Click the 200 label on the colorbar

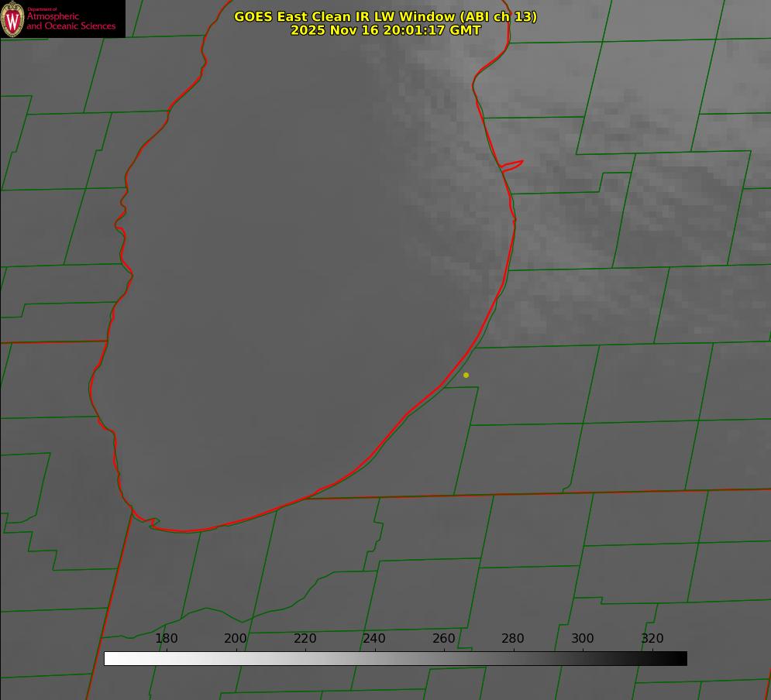[x=236, y=639]
